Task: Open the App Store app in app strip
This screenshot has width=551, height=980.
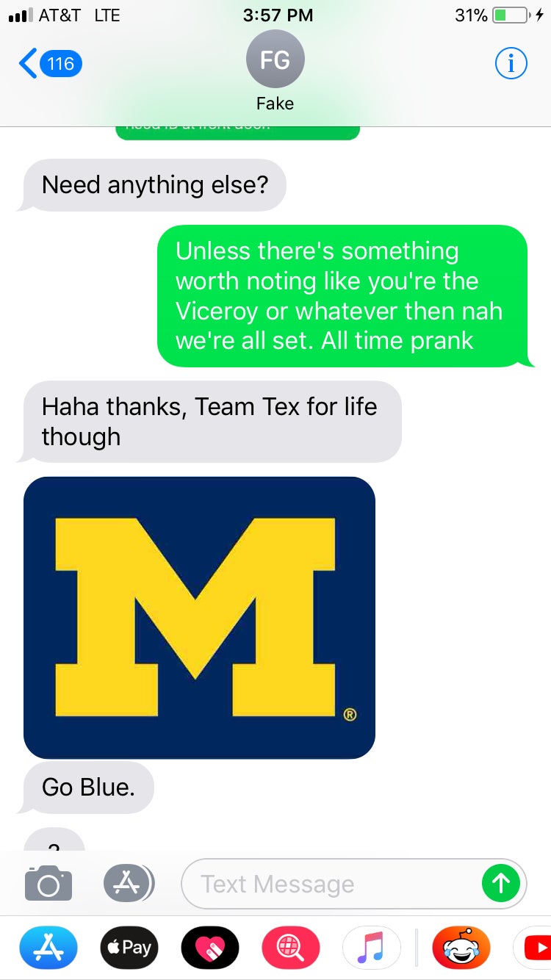Action: click(48, 948)
